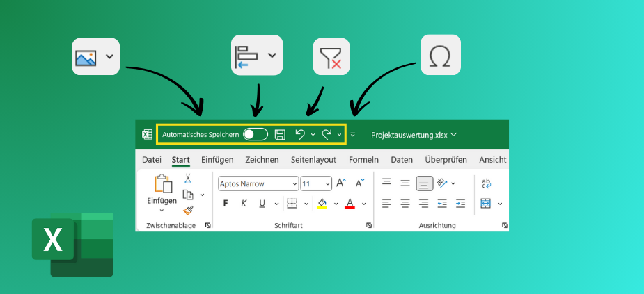Toggle bold formatting (F button)

[x=225, y=204]
